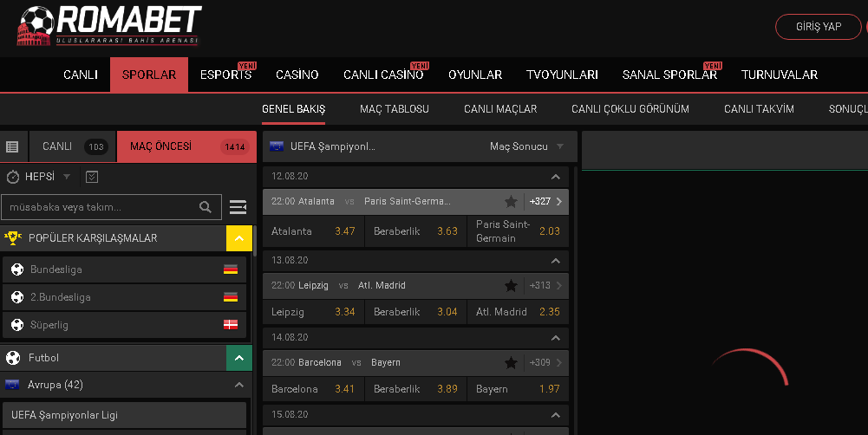
Task: Click the soccer ball icon beside Bundesliga
Action: pos(17,269)
